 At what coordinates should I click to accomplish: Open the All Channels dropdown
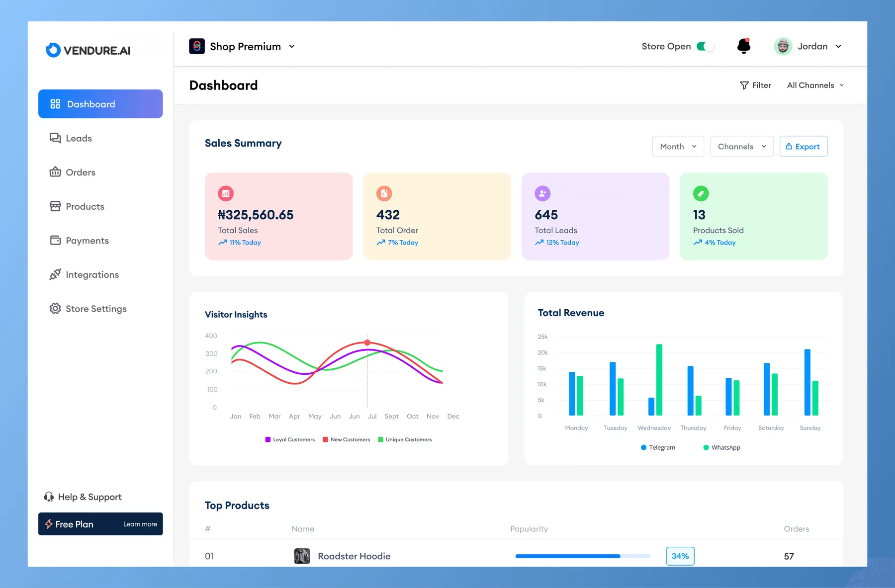click(815, 85)
